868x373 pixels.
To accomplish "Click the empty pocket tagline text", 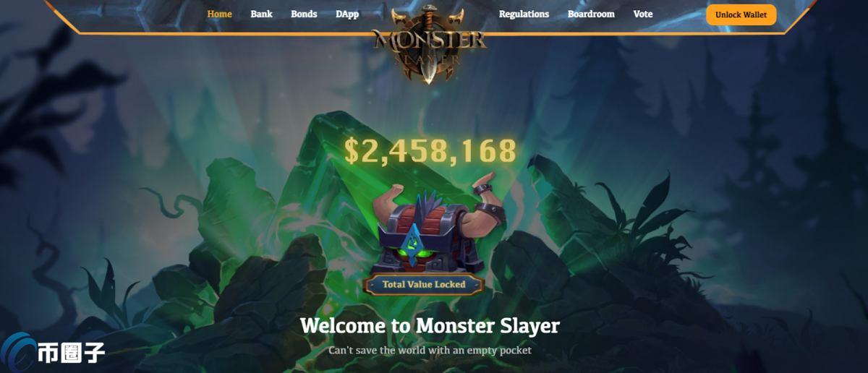I will 430,350.
